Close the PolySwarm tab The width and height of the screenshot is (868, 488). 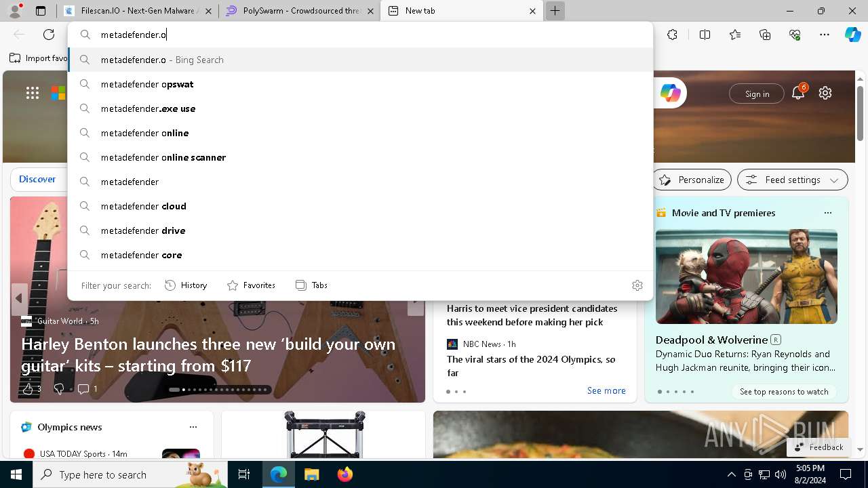click(370, 11)
